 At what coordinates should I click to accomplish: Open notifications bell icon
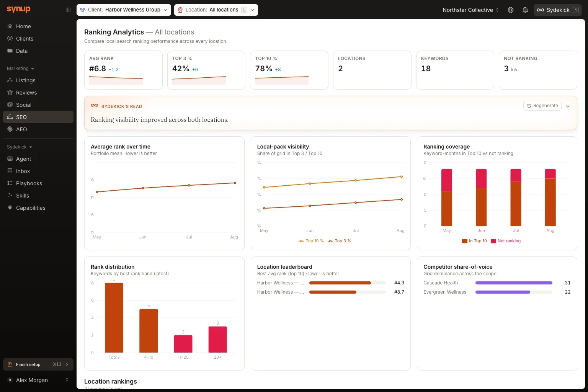(x=525, y=10)
